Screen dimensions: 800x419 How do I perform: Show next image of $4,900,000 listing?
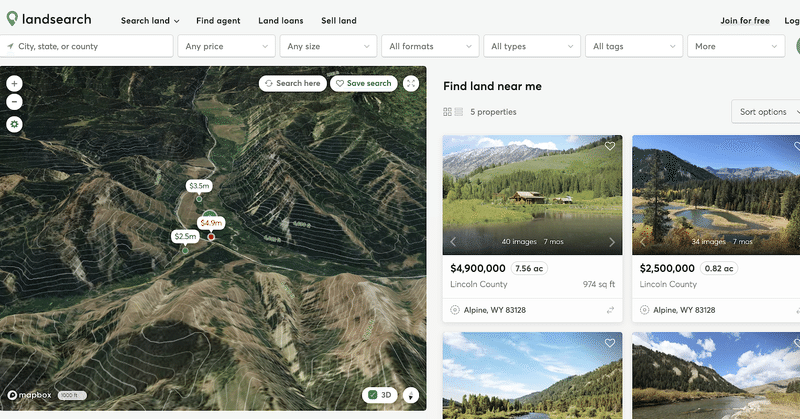[x=612, y=242]
